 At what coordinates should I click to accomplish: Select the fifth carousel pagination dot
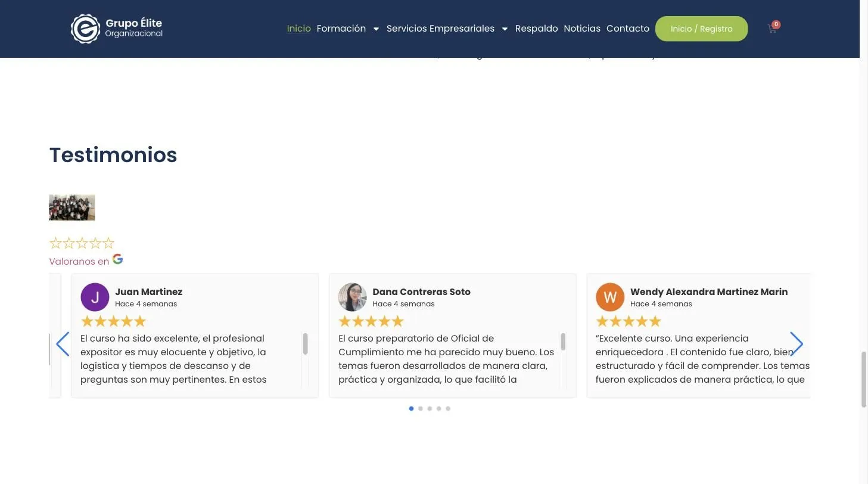click(448, 408)
